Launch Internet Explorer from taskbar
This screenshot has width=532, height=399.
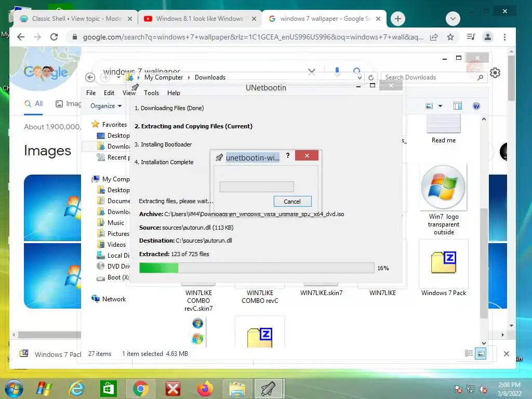pyautogui.click(x=76, y=389)
